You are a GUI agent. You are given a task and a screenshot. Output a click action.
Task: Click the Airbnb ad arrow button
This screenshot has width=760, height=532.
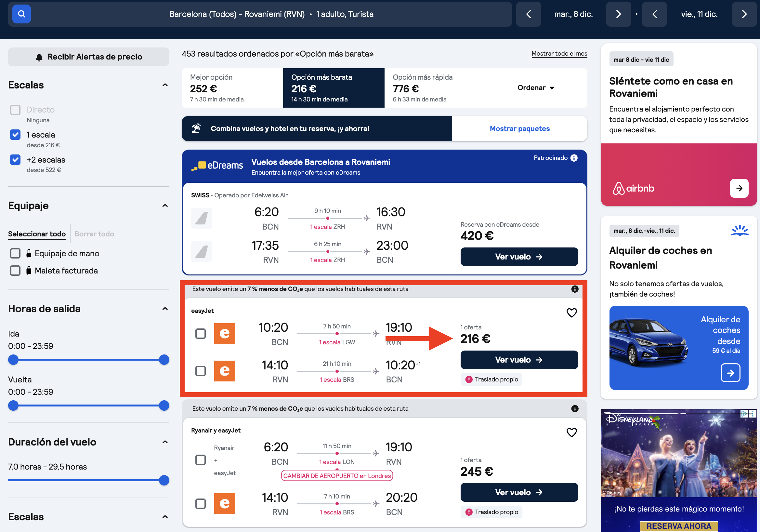pos(739,188)
